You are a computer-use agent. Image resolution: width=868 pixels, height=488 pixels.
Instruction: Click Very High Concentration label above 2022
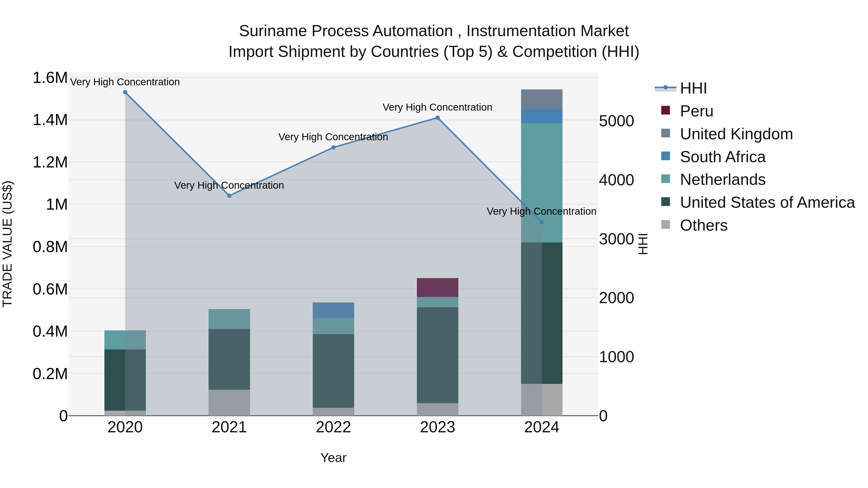click(x=333, y=137)
